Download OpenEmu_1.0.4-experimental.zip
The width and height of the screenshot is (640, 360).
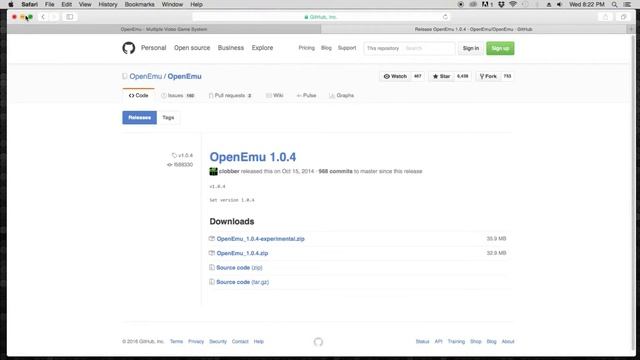[x=260, y=239]
